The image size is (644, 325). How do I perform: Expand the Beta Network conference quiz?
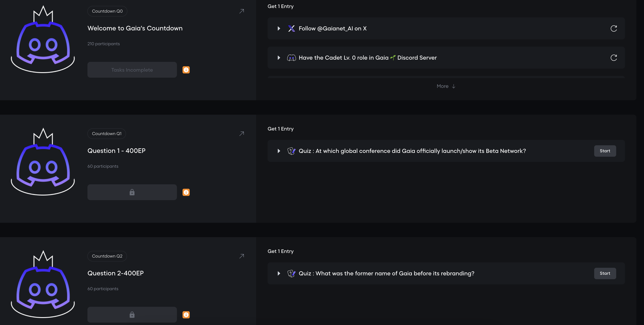279,151
